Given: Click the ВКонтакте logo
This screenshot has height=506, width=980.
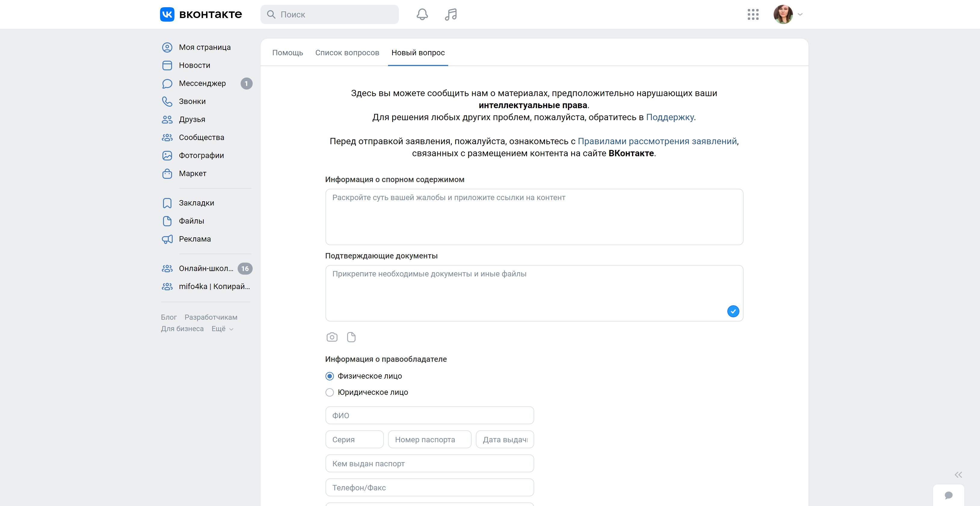Looking at the screenshot, I should [201, 14].
